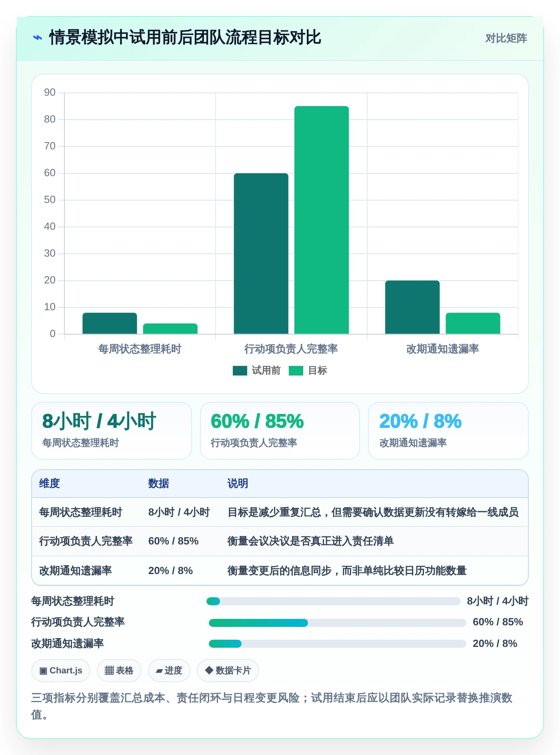Viewport: 560px width, 755px height.
Task: Click the tall 目标 bar for 行动项负责人完整率
Action: point(322,220)
